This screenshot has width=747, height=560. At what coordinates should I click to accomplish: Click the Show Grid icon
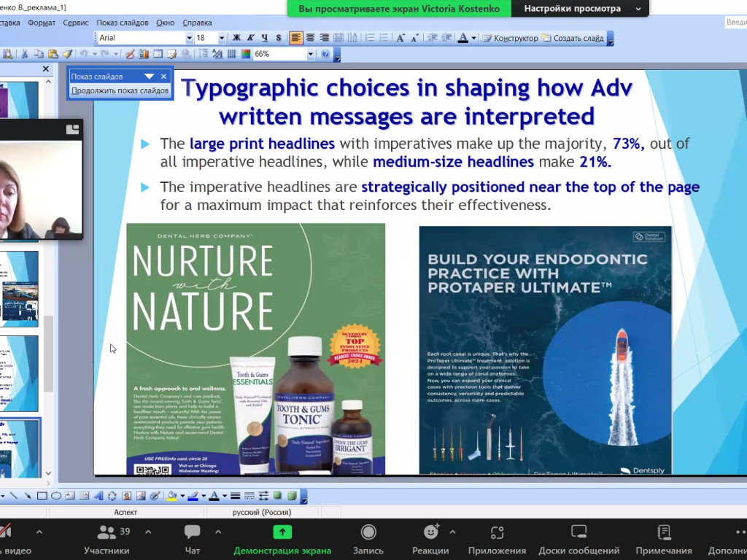[x=231, y=54]
